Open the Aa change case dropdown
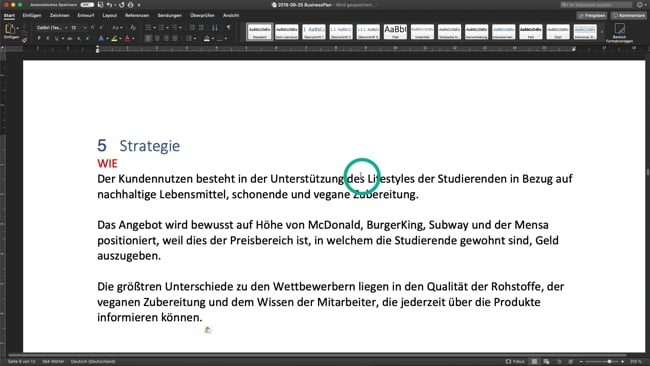650x366 pixels. point(117,28)
